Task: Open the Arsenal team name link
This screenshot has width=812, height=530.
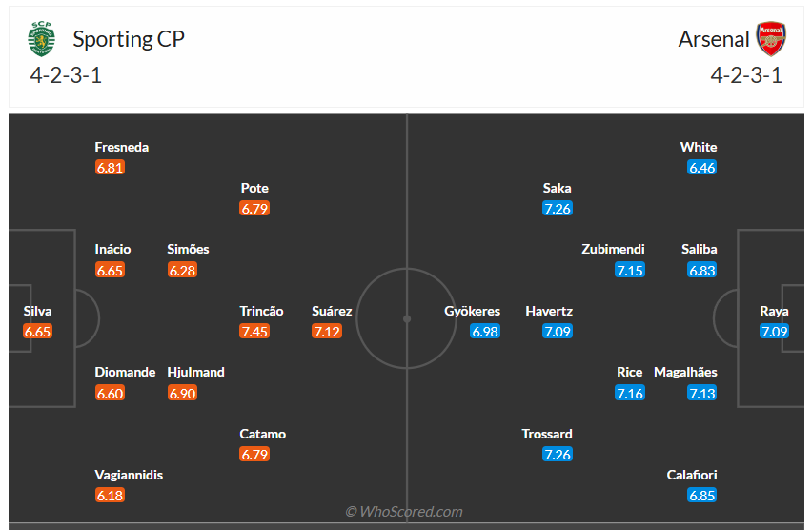Action: point(714,39)
